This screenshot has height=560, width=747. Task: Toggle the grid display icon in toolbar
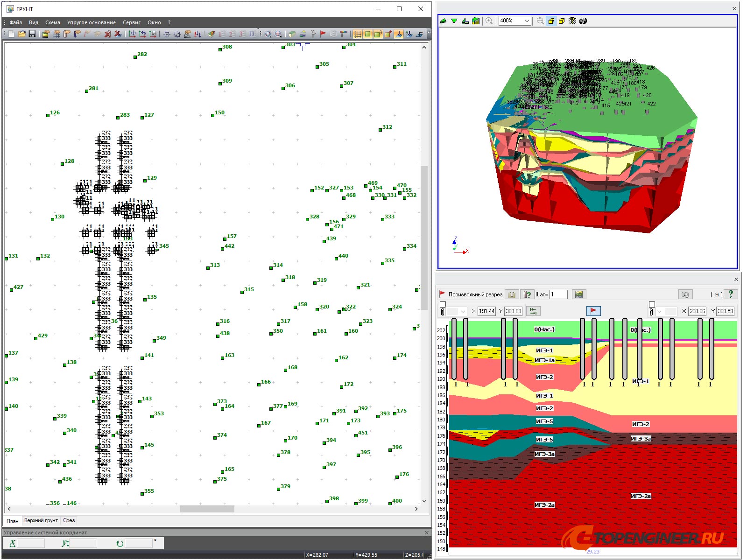[x=357, y=34]
